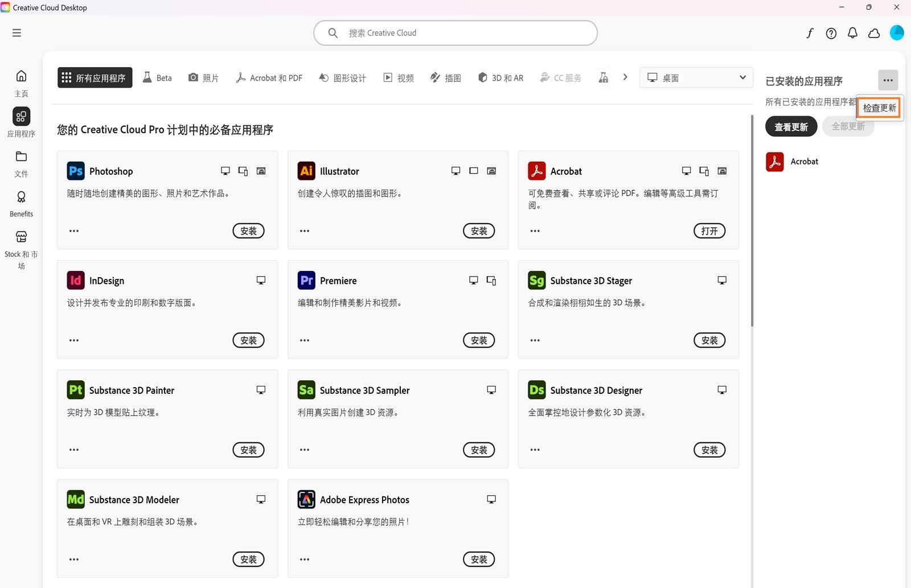This screenshot has height=588, width=911.
Task: Click your account avatar circle
Action: pyautogui.click(x=897, y=33)
